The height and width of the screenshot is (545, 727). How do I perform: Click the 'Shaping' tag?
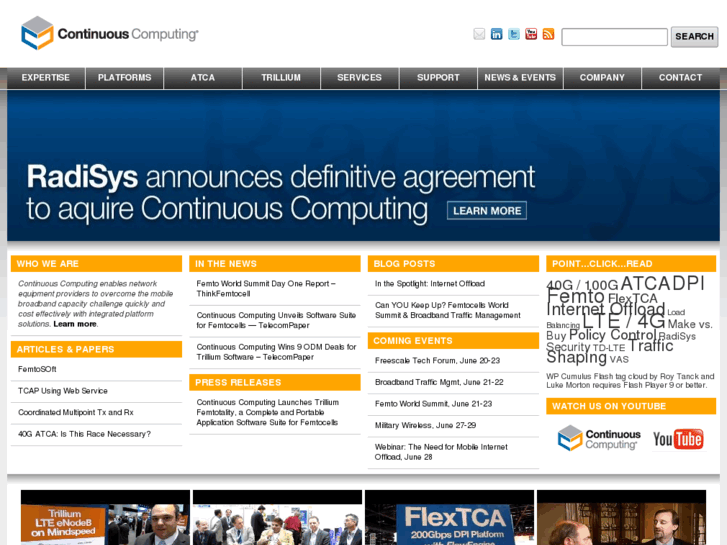click(x=576, y=357)
